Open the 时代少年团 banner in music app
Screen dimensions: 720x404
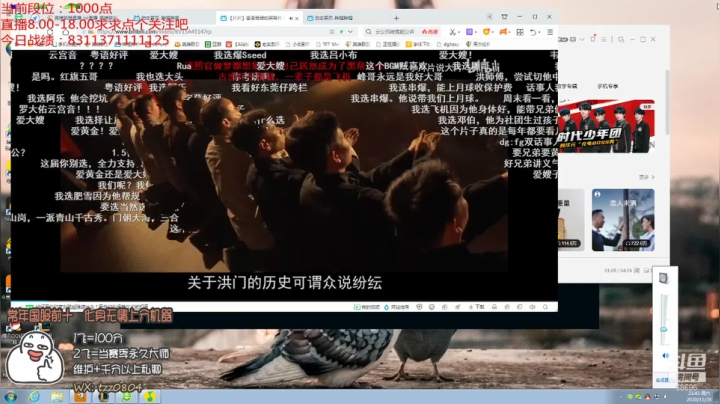606,126
